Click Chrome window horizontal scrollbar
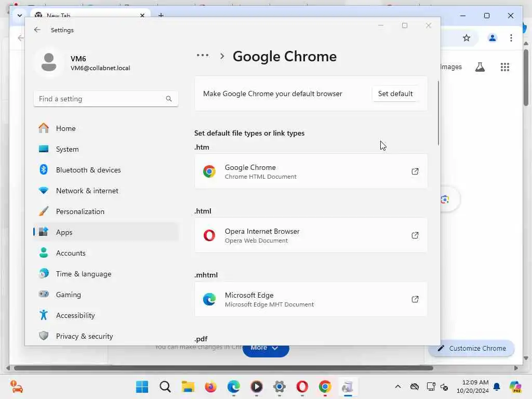532x399 pixels. coord(223,368)
